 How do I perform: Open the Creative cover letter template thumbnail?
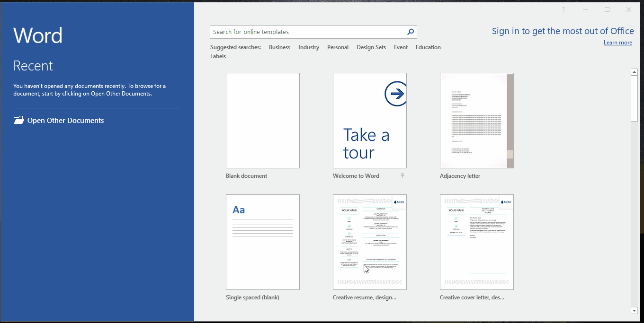tap(477, 242)
